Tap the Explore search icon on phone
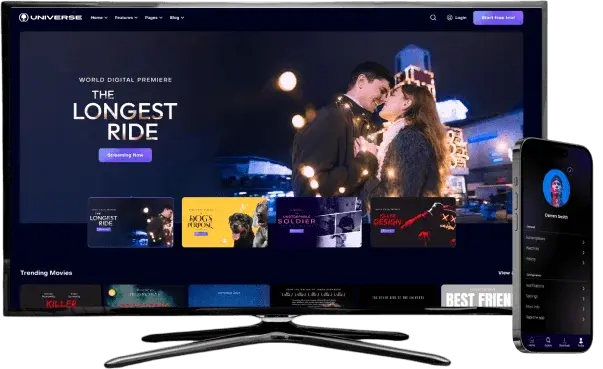The width and height of the screenshot is (603, 369). pyautogui.click(x=548, y=341)
